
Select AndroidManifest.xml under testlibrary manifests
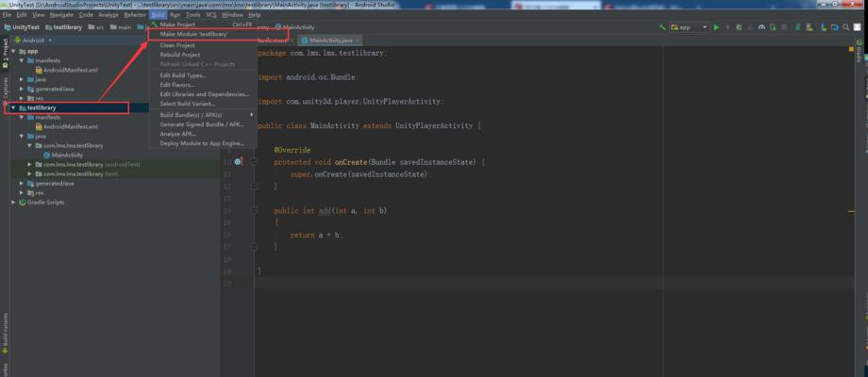[x=67, y=126]
